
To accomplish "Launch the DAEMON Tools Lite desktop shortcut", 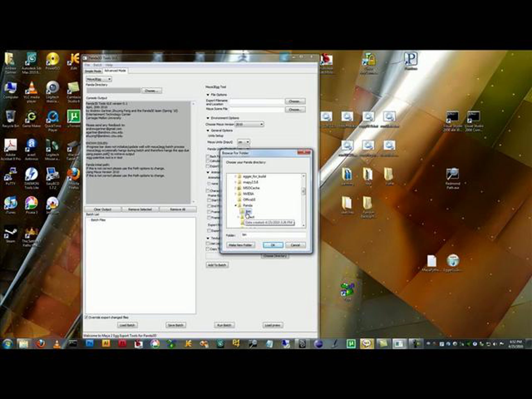I will 31,178.
